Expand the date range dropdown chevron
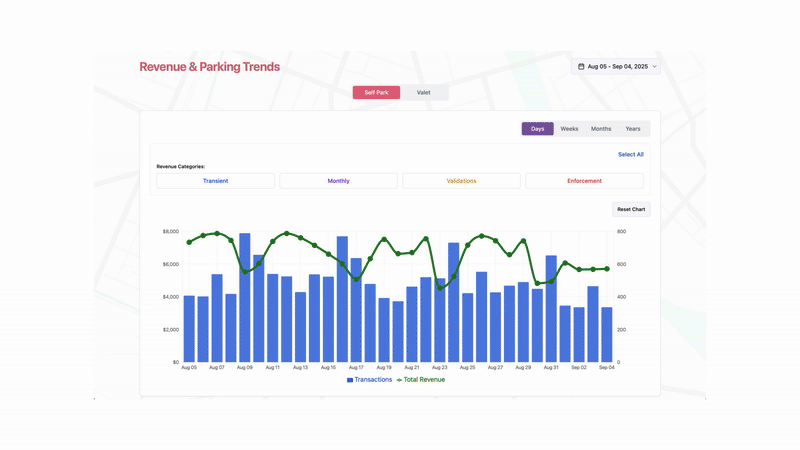Viewport: 800px width, 450px height. point(654,67)
